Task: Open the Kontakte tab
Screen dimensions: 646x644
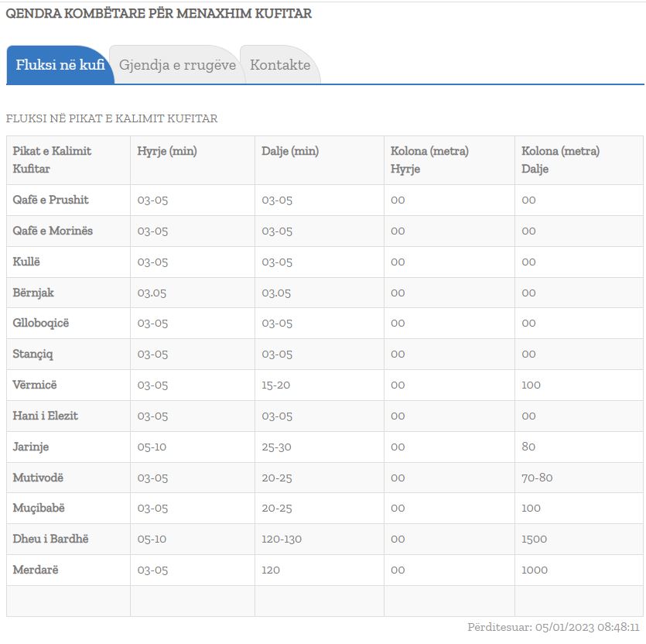Action: click(280, 65)
